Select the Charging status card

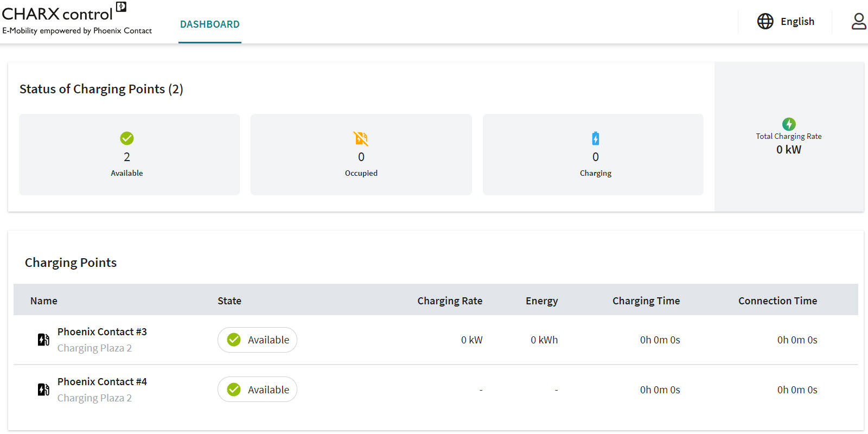point(593,155)
